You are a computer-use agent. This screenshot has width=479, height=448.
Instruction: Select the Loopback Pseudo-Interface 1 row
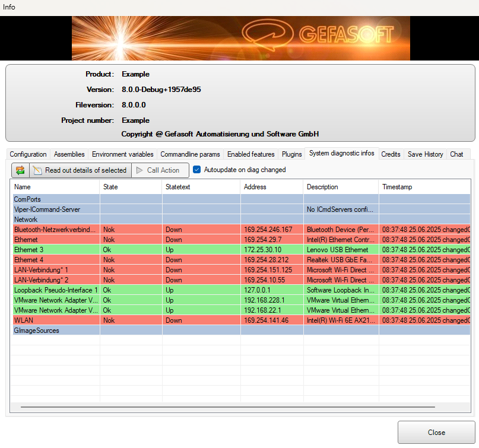[x=242, y=290]
